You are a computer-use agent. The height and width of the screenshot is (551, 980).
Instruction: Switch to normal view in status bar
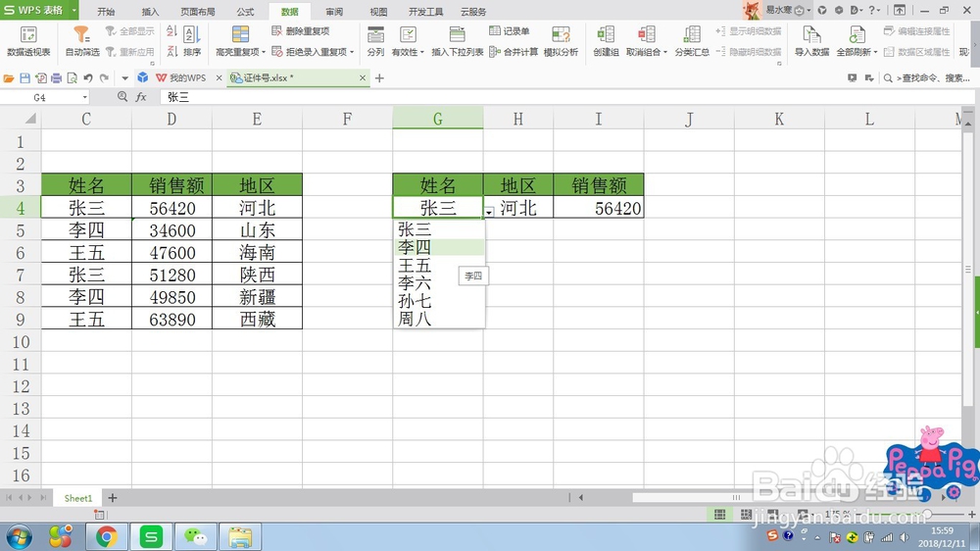(x=720, y=514)
